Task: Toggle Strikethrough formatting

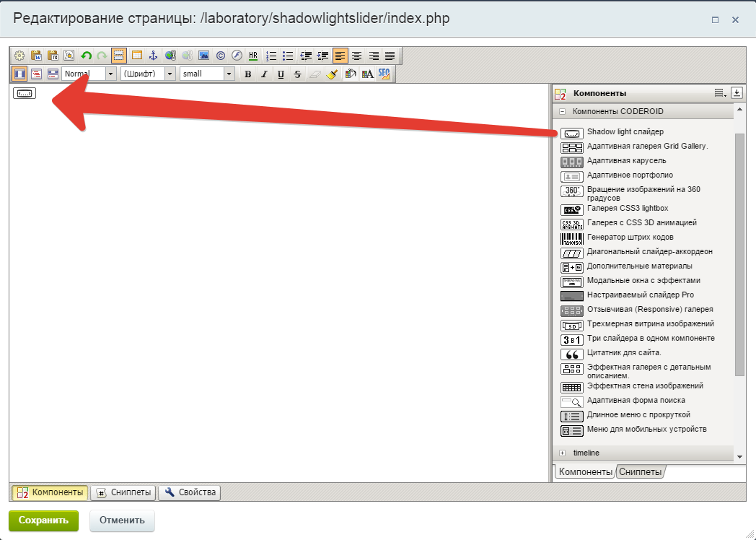Action: (x=297, y=74)
